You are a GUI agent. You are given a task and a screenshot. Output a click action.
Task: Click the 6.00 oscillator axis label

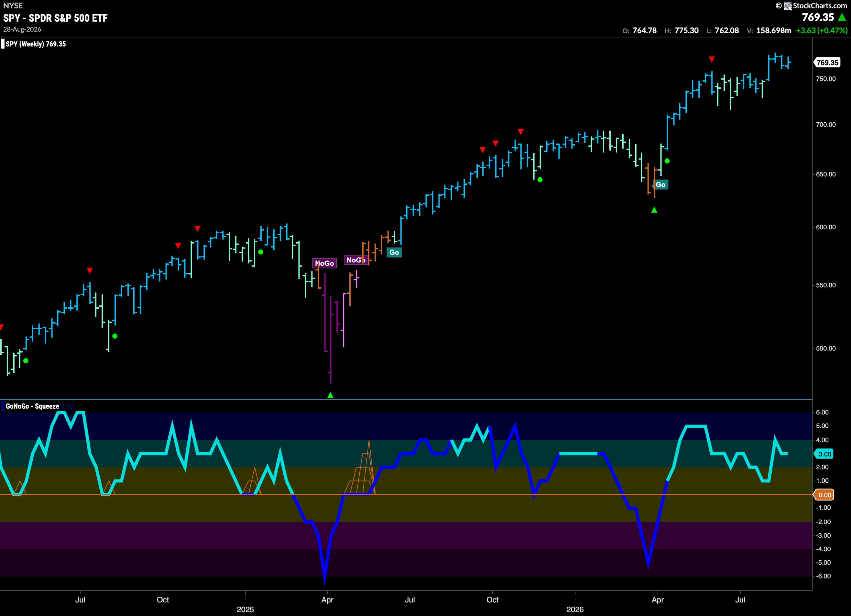(x=822, y=412)
